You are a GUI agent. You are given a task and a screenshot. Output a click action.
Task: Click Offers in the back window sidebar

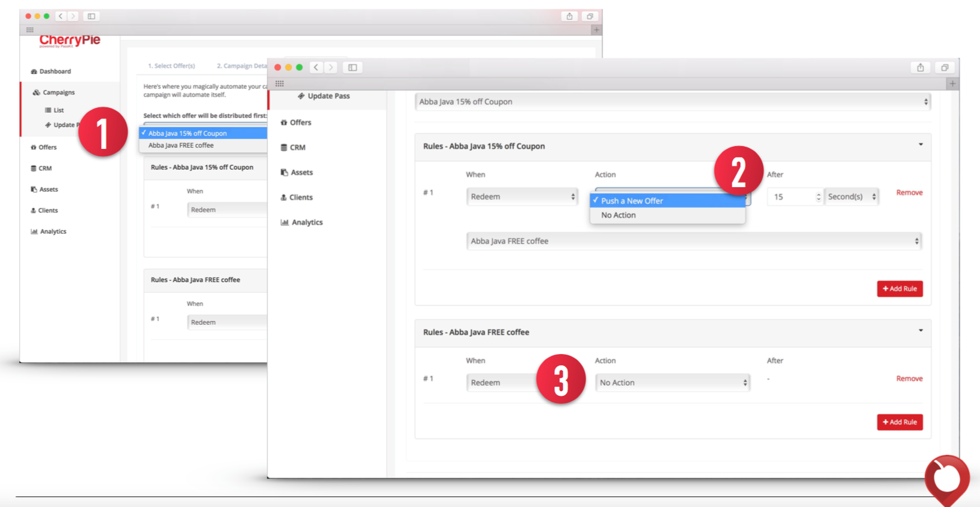click(x=47, y=147)
